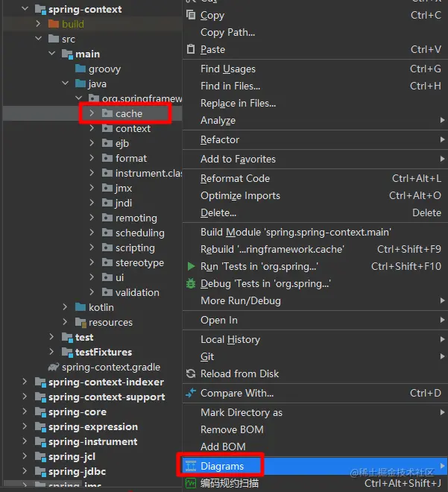Click the Compare With arrows icon
The height and width of the screenshot is (492, 448).
[191, 393]
